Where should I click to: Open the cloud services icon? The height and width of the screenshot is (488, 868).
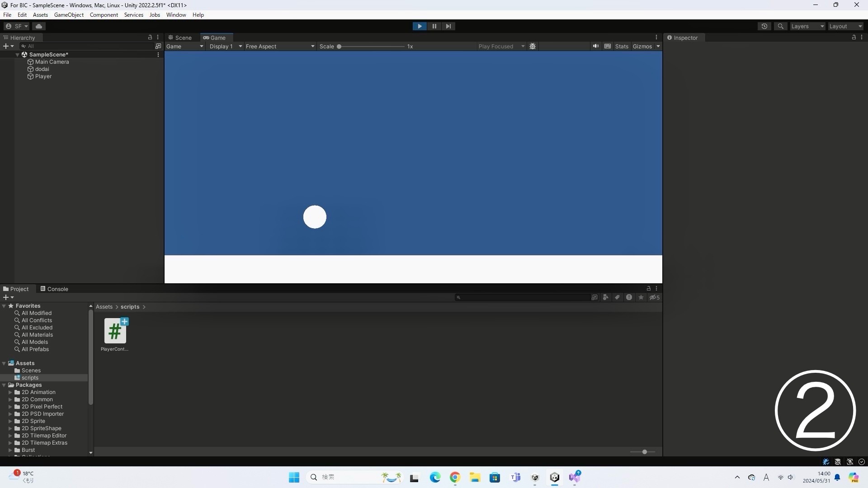point(39,26)
